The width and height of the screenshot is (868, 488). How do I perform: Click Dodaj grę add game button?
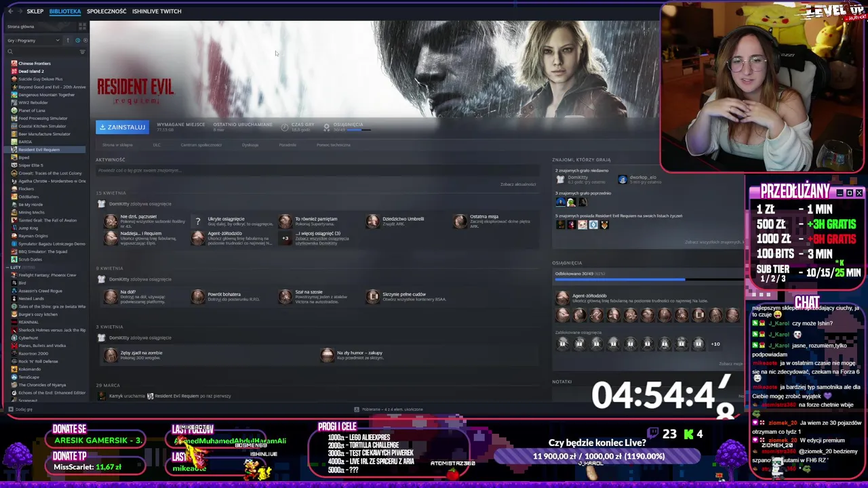(20, 409)
